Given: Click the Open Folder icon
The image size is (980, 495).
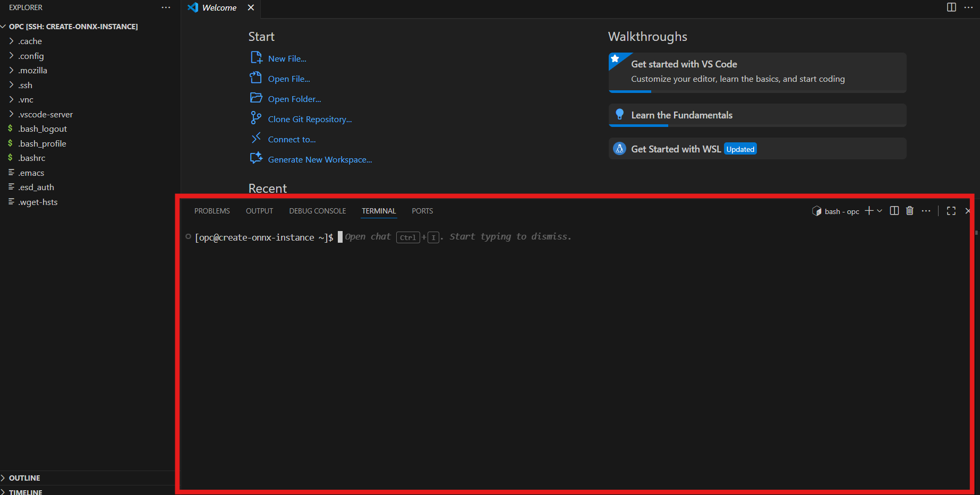Looking at the screenshot, I should click(x=256, y=98).
